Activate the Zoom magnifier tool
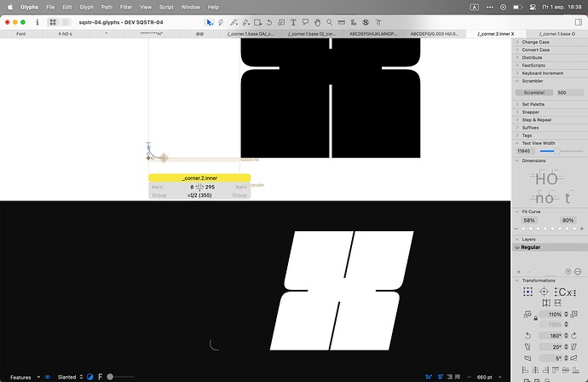This screenshot has height=382, width=588. 329,22
